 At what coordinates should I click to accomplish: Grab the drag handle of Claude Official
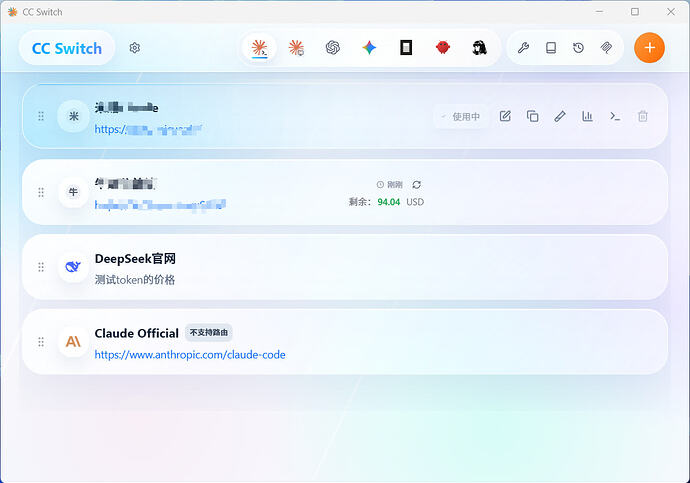pyautogui.click(x=41, y=342)
